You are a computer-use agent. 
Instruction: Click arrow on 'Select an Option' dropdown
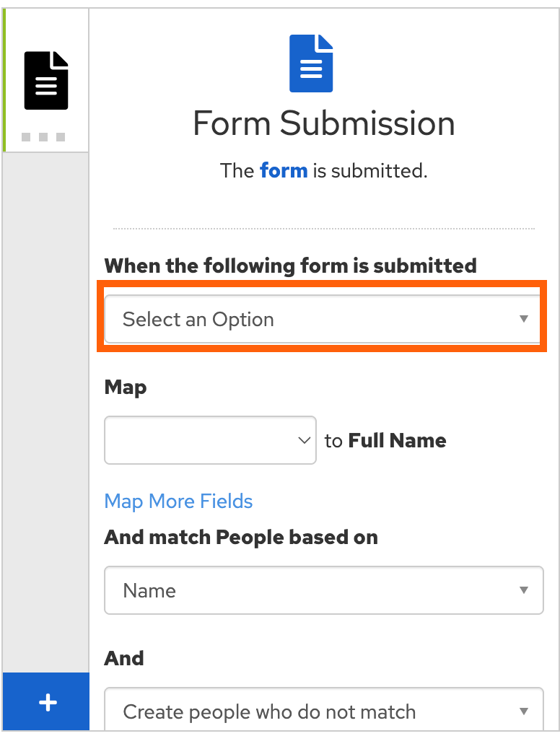(x=524, y=319)
